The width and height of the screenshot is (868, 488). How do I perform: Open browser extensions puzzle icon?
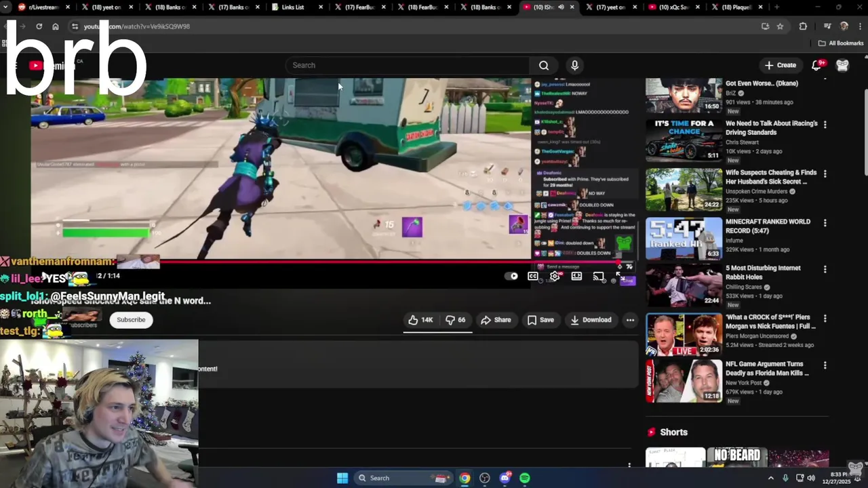point(803,26)
